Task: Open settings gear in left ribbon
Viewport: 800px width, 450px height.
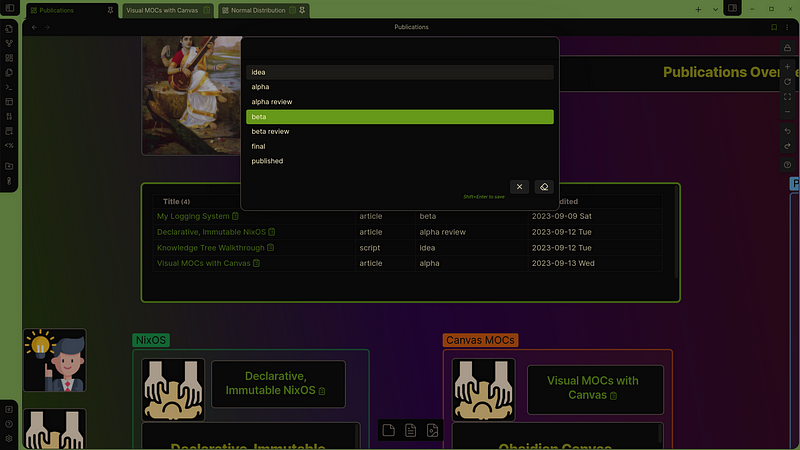Action: pyautogui.click(x=9, y=438)
